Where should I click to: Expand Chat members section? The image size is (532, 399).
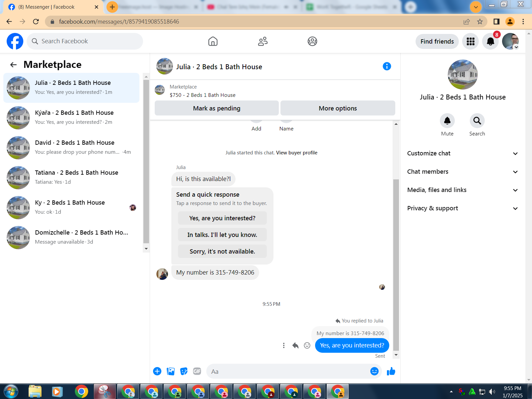click(462, 172)
